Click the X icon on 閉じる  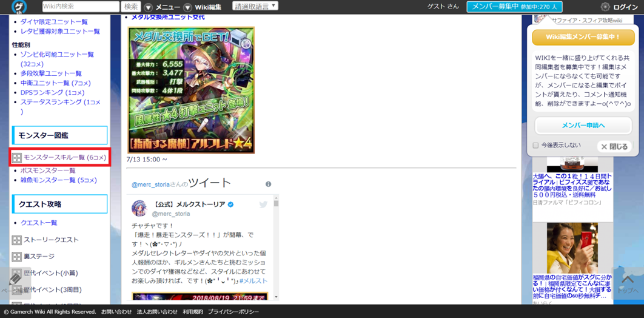(604, 147)
